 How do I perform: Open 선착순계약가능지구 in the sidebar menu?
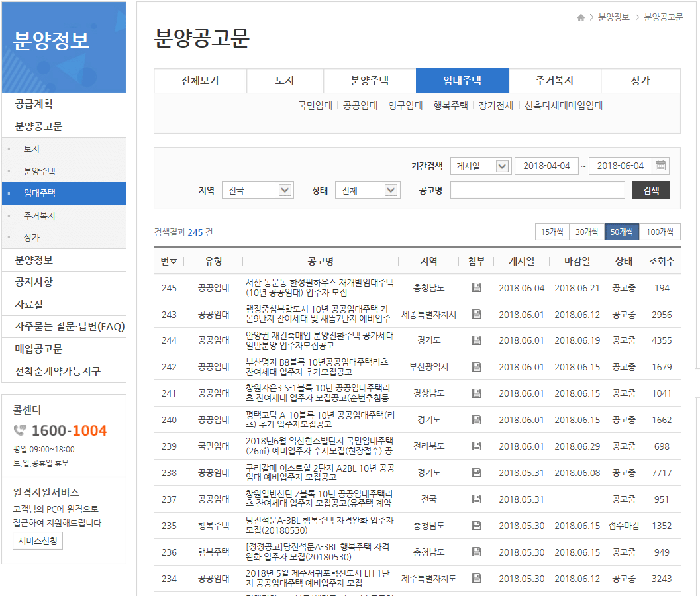pos(64,371)
